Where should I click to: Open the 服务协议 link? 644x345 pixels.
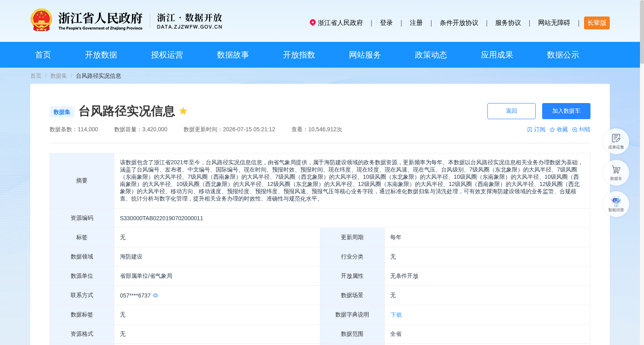coord(508,23)
